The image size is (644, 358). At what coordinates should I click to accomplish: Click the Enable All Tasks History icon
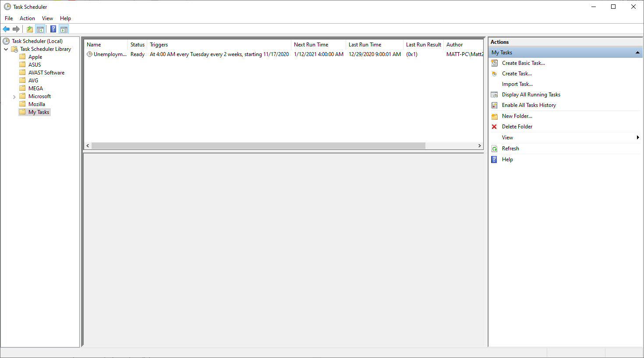point(494,105)
